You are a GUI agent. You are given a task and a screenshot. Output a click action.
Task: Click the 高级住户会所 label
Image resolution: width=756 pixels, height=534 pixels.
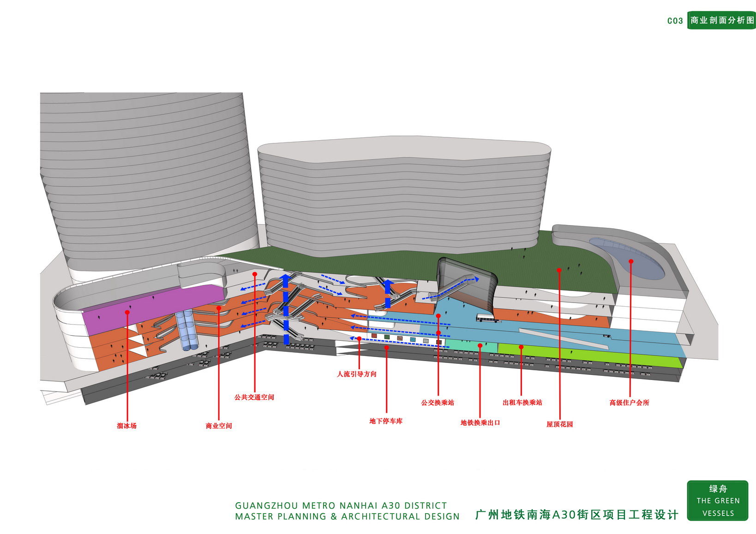[629, 403]
